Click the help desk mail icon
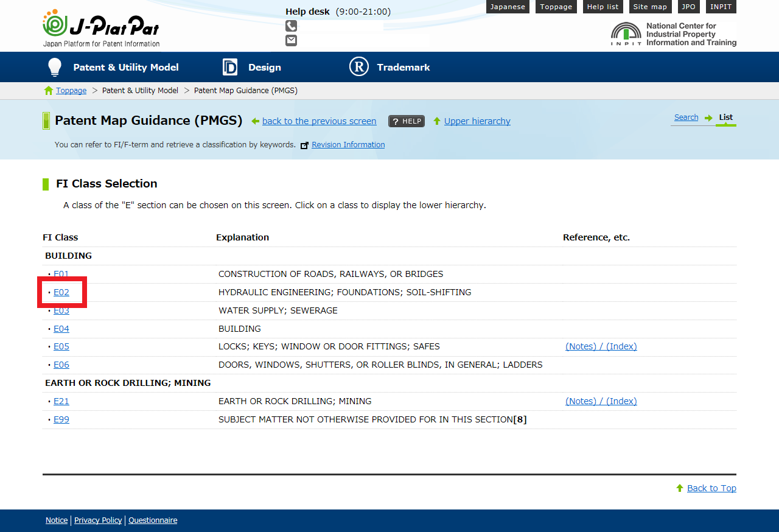The width and height of the screenshot is (779, 532). 291,40
